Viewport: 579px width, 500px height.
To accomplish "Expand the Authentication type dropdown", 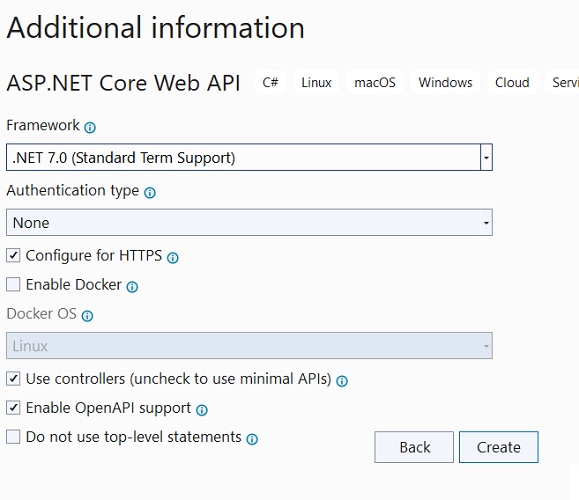I will [249, 223].
